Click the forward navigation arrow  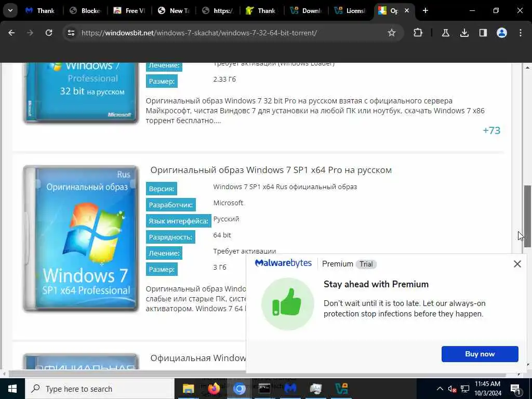click(x=30, y=33)
